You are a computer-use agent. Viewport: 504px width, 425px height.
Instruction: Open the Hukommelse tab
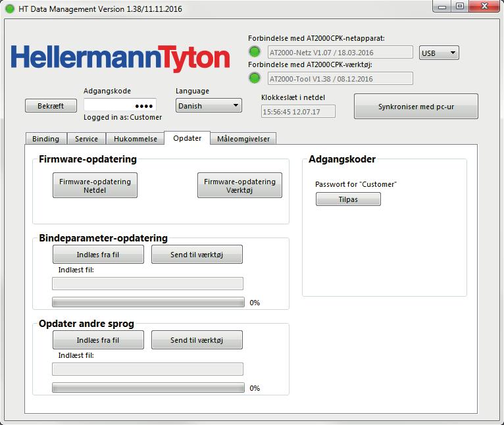click(x=136, y=139)
